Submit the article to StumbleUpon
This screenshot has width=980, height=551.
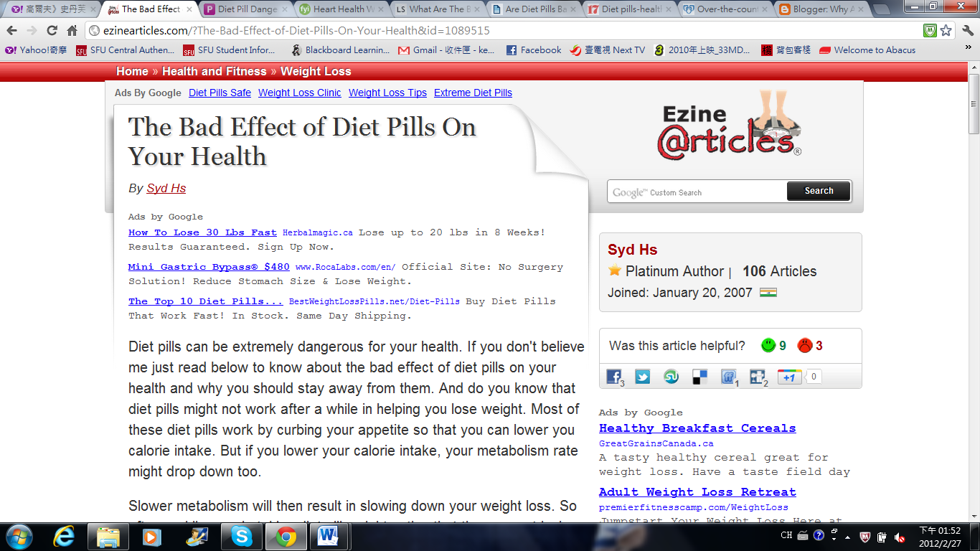[x=671, y=376]
